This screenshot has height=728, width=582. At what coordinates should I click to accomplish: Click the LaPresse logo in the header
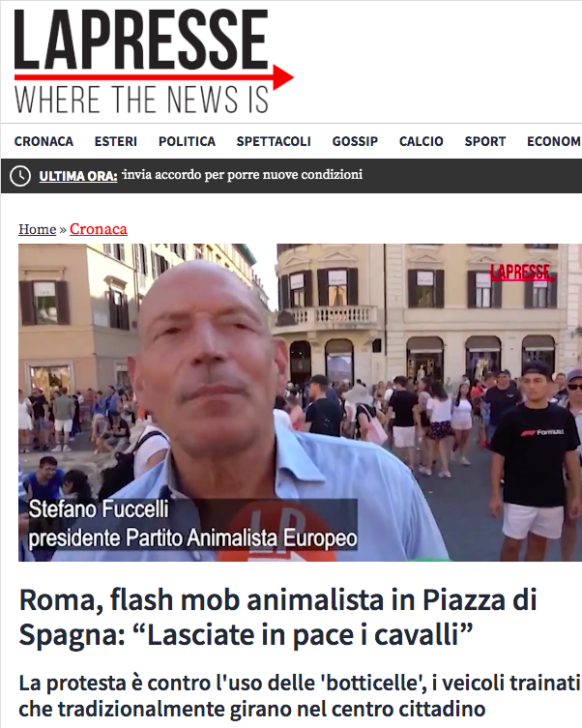click(153, 61)
